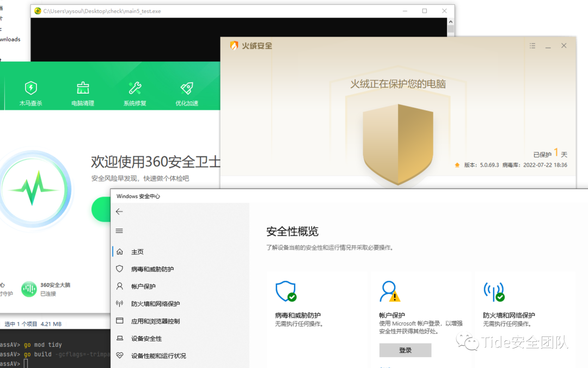The height and width of the screenshot is (368, 588).
Task: Close the 火绒安全 window
Action: [x=563, y=46]
